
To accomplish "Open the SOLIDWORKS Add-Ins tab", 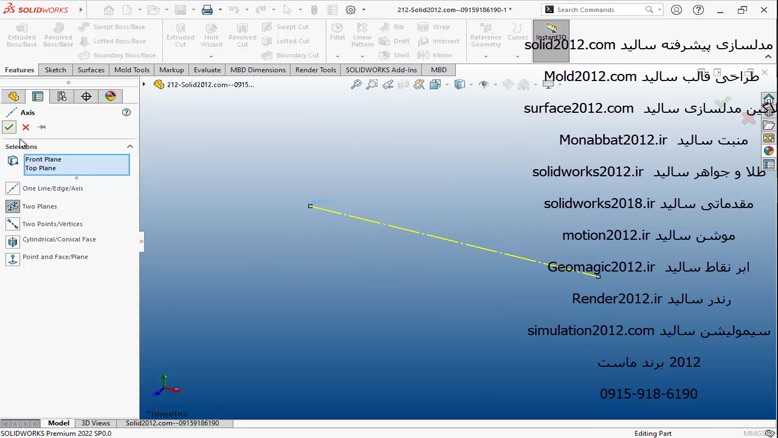I will [381, 70].
